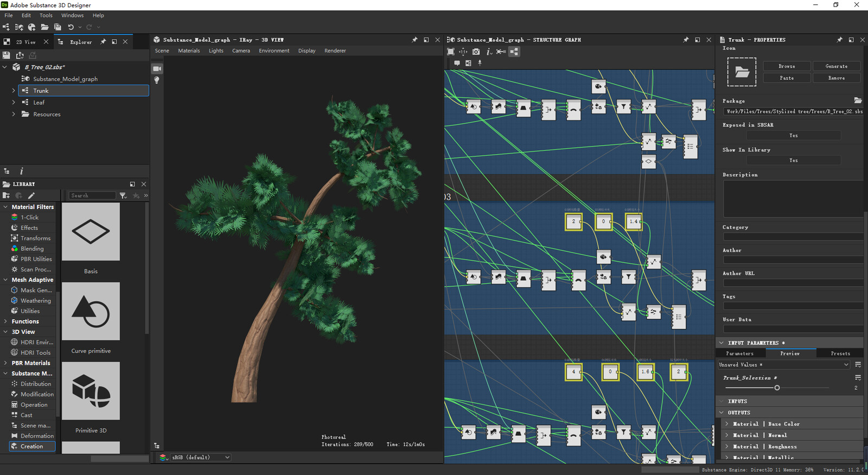The image size is (868, 475).
Task: Undock the Library panel with float icon
Action: coord(132,184)
